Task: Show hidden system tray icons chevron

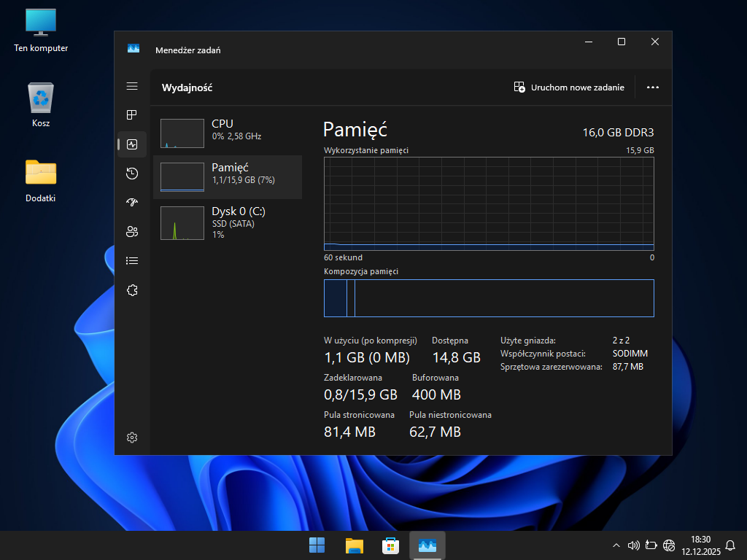Action: point(616,545)
